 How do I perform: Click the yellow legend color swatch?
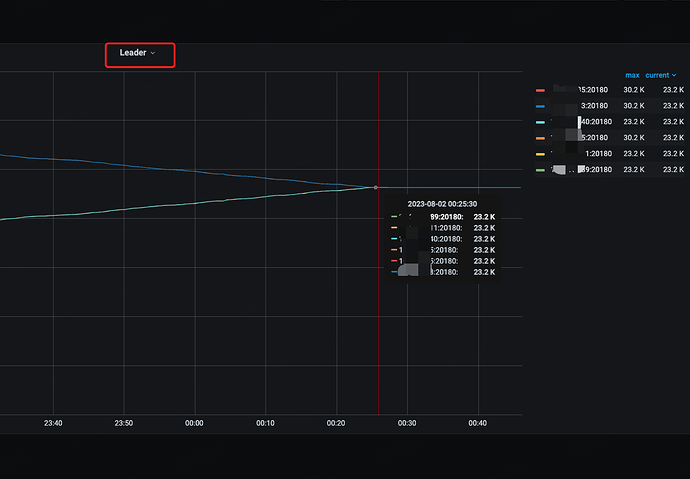click(541, 154)
